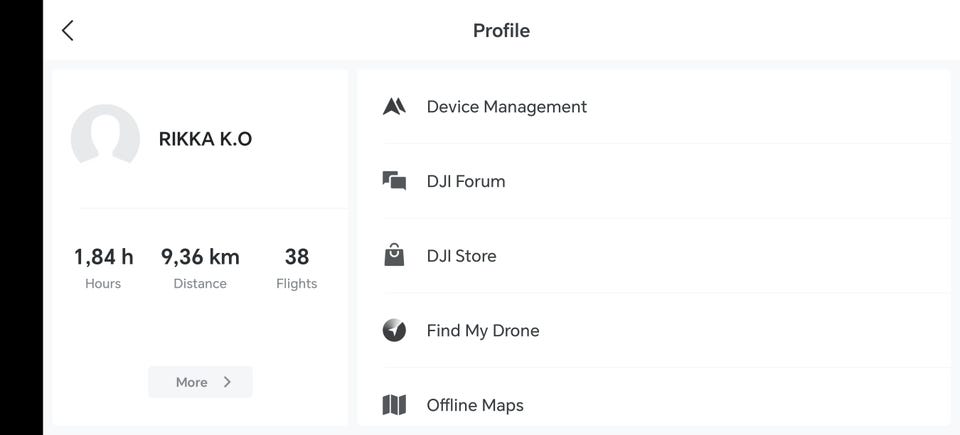This screenshot has height=435, width=960.
Task: Tap the Find My Drone compass icon
Action: click(394, 330)
